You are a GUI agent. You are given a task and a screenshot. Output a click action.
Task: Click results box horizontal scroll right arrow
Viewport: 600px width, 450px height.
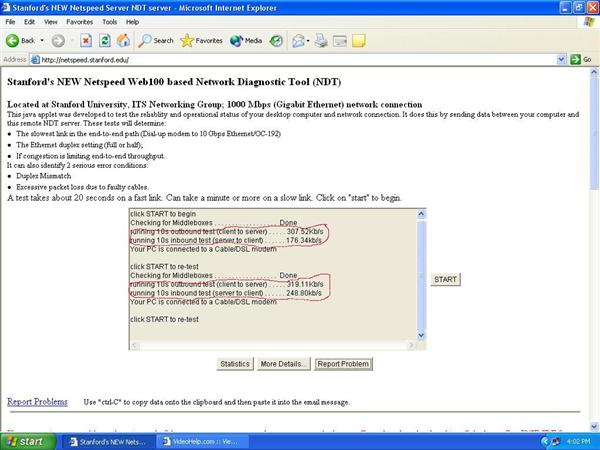[x=411, y=346]
